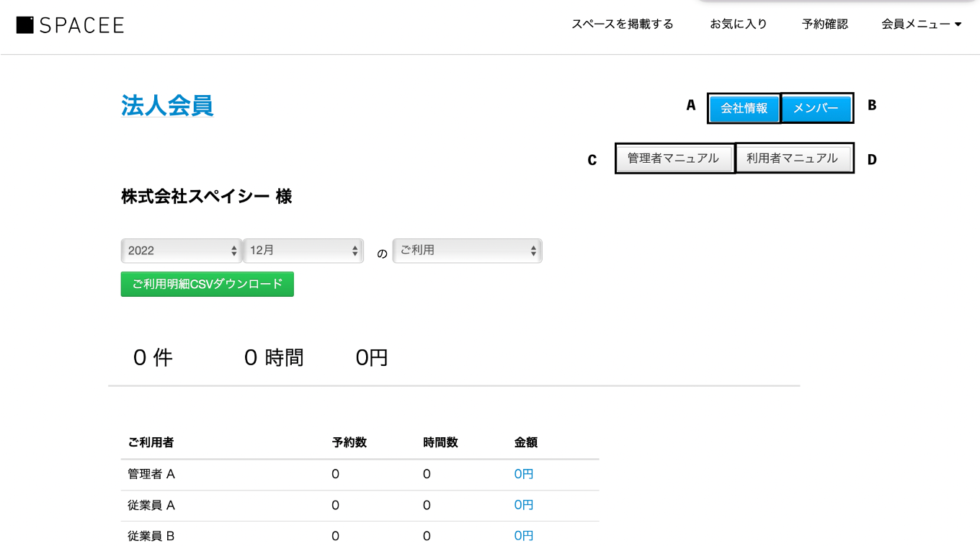
Task: Open the 会社情報 button
Action: click(744, 109)
